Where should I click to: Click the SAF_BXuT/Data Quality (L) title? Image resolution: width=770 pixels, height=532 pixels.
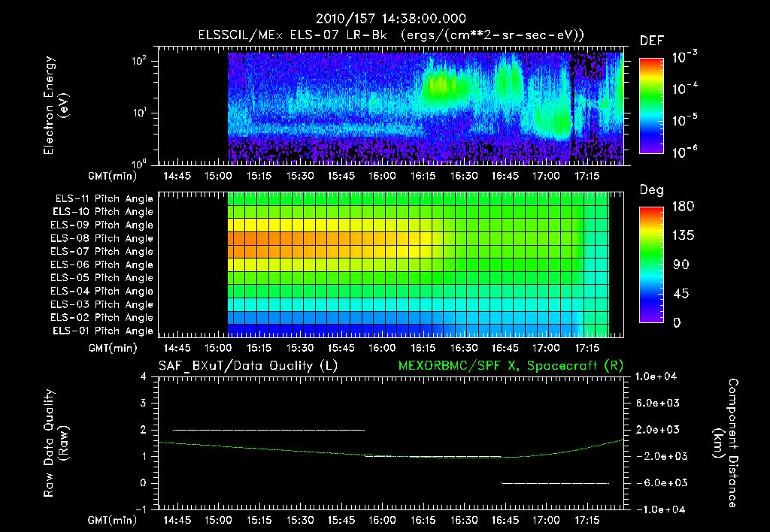[248, 366]
